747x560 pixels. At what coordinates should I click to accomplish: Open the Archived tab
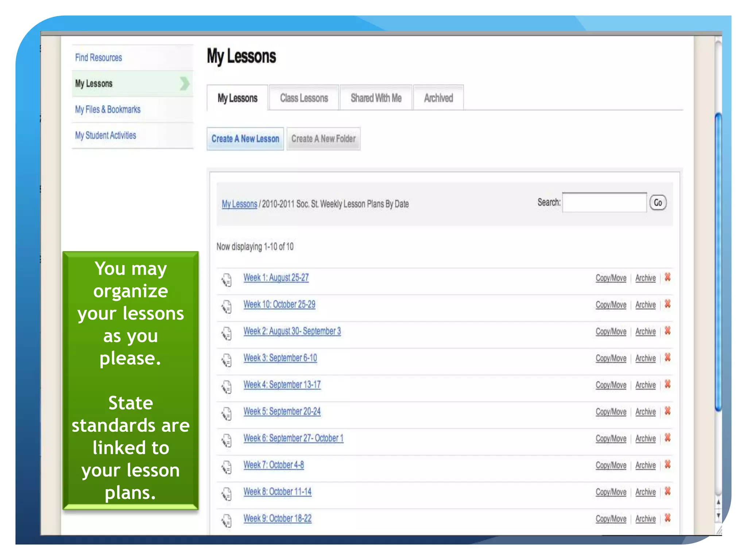tap(438, 98)
